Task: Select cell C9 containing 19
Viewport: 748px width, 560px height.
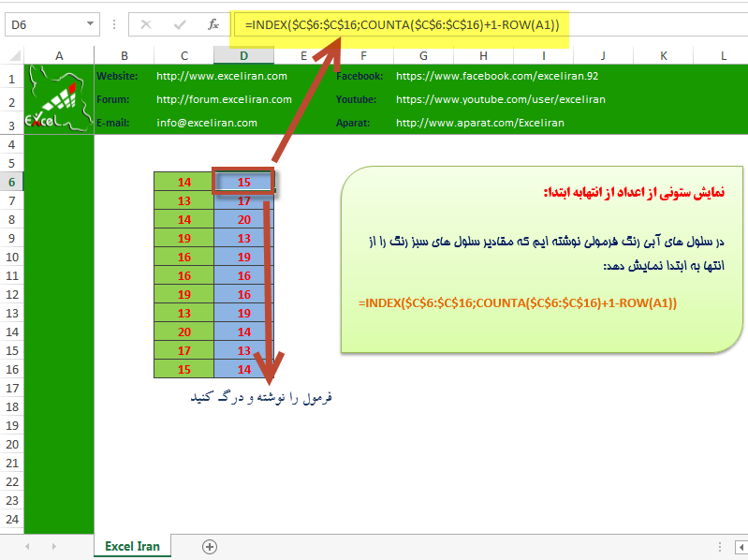Action: click(184, 238)
